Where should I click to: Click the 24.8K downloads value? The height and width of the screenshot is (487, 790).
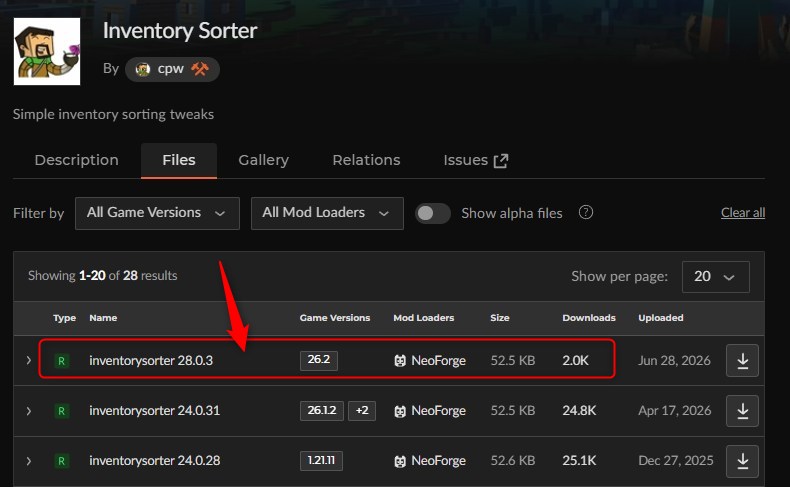(579, 410)
